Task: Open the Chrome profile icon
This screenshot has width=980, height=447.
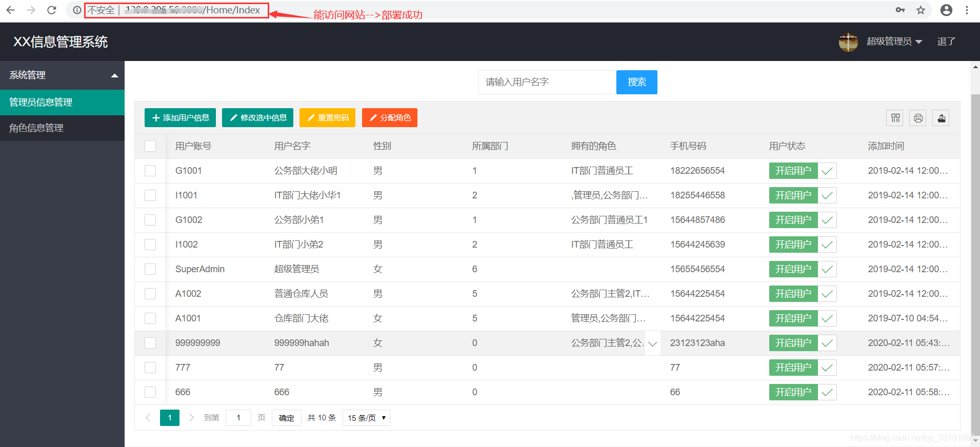Action: [946, 10]
